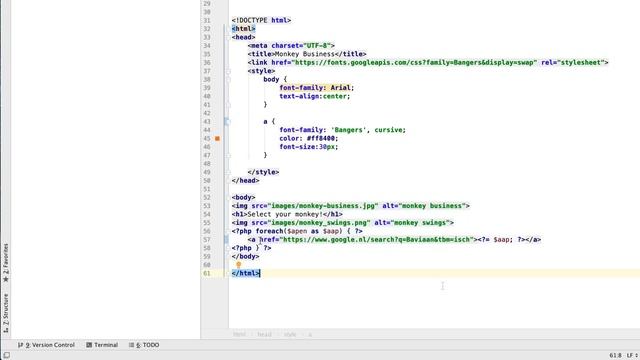Select the 'a' breadcrumb below the editor
640x360 pixels.
point(310,334)
